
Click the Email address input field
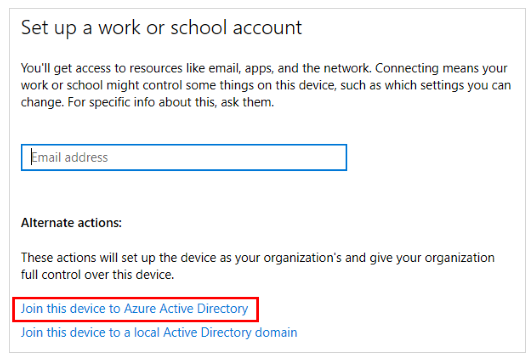pyautogui.click(x=184, y=157)
